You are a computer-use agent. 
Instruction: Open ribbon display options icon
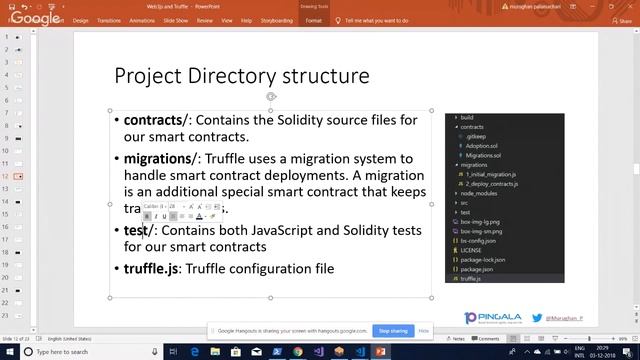[573, 7]
